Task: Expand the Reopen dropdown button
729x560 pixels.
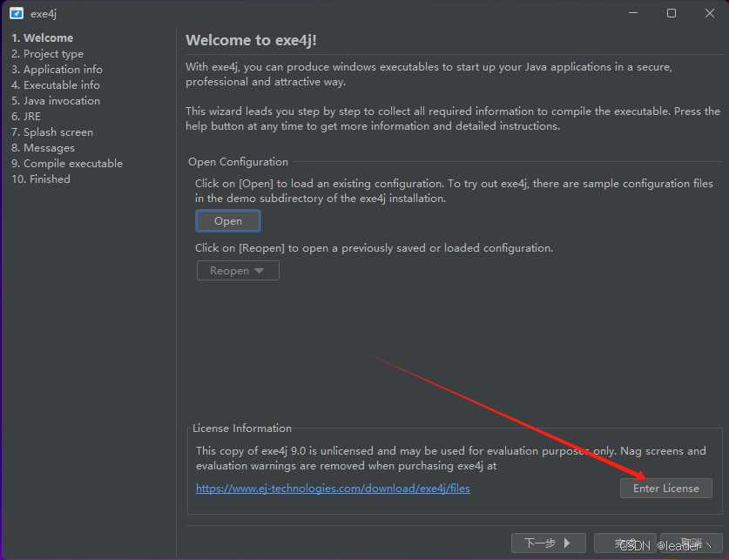Action: (238, 271)
